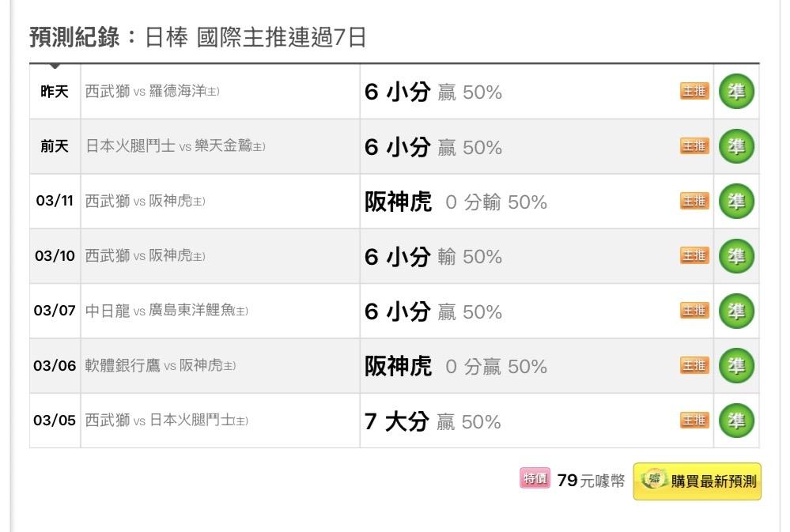Click the orange 主推 badge in yesterday's row
This screenshot has width=790, height=532.
pos(694,92)
